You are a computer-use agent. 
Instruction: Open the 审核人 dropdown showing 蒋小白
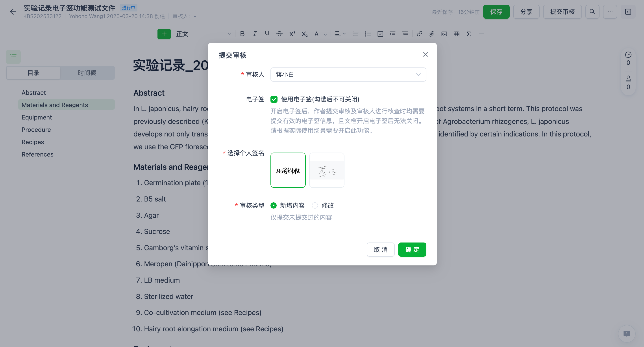348,75
